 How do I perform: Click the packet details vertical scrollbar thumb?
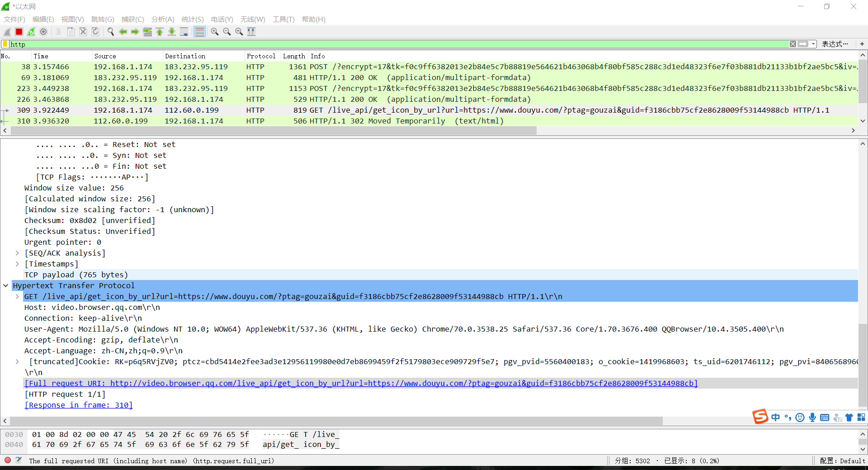tap(863, 366)
